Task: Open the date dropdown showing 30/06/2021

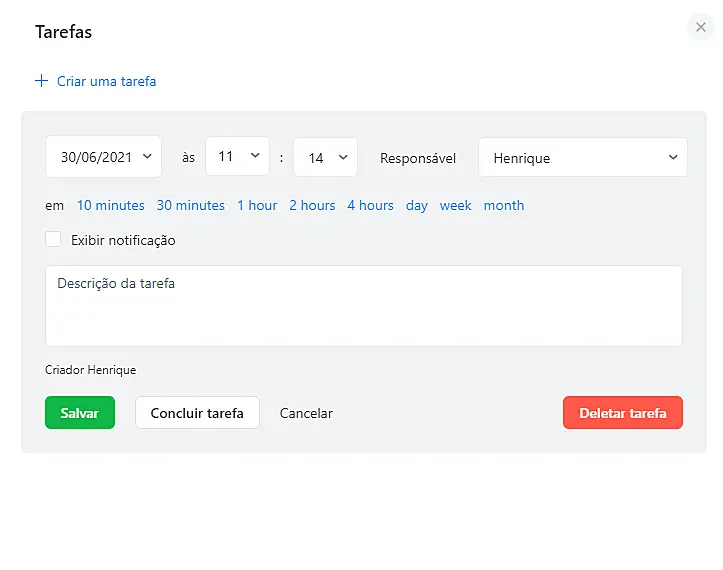Action: click(103, 157)
